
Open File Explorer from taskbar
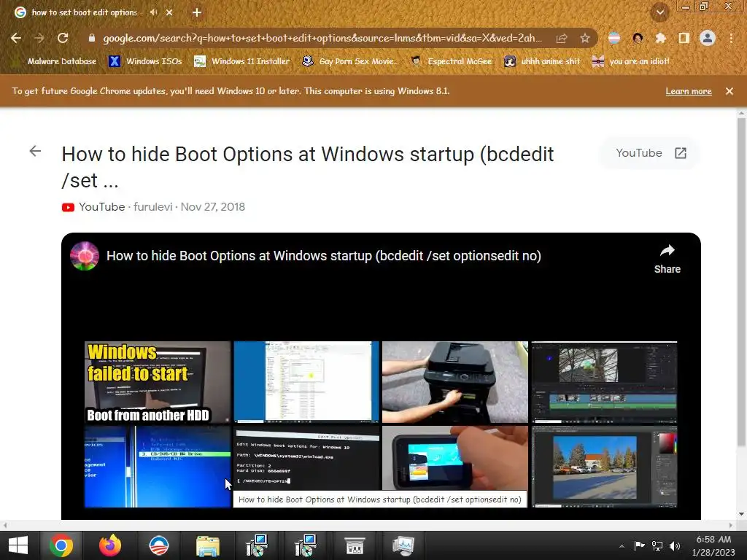[x=208, y=545]
